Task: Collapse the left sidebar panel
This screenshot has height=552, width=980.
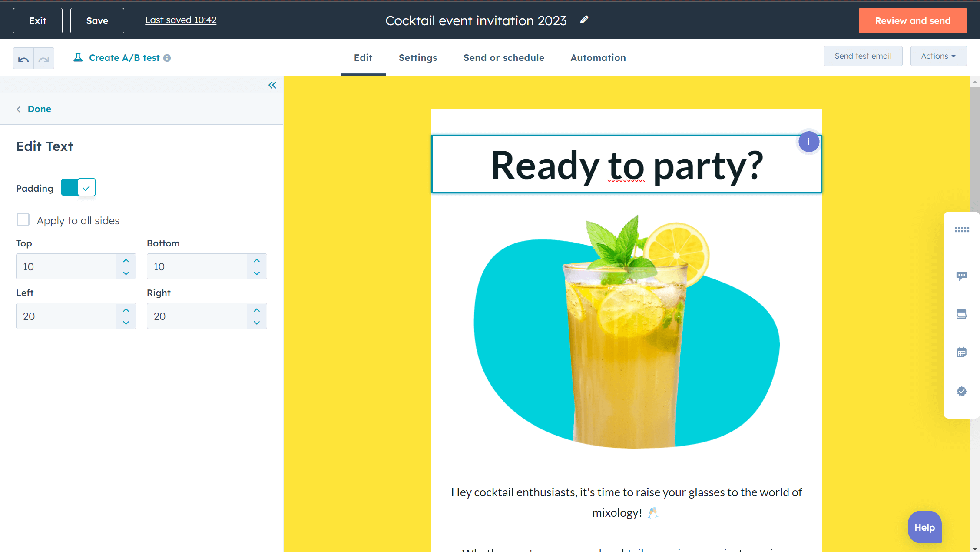Action: (272, 85)
